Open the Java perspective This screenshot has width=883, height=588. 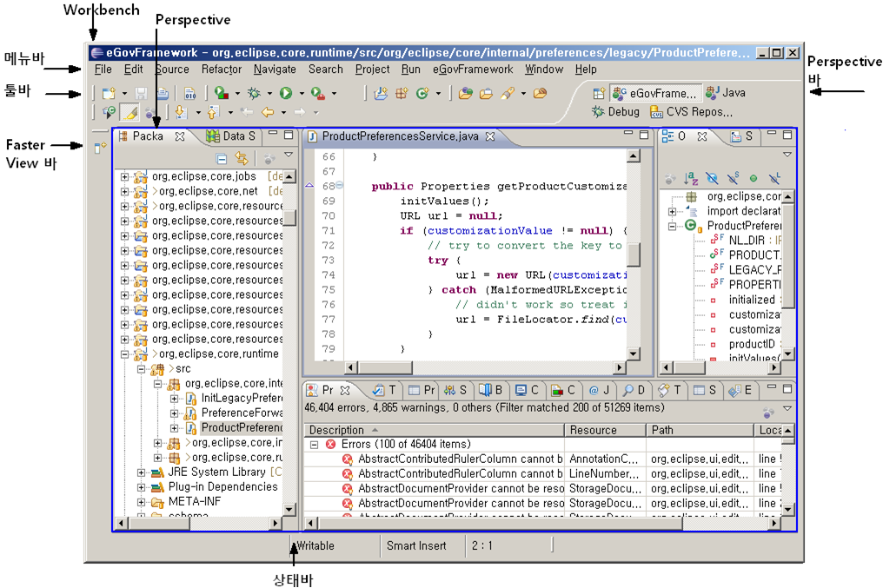727,93
